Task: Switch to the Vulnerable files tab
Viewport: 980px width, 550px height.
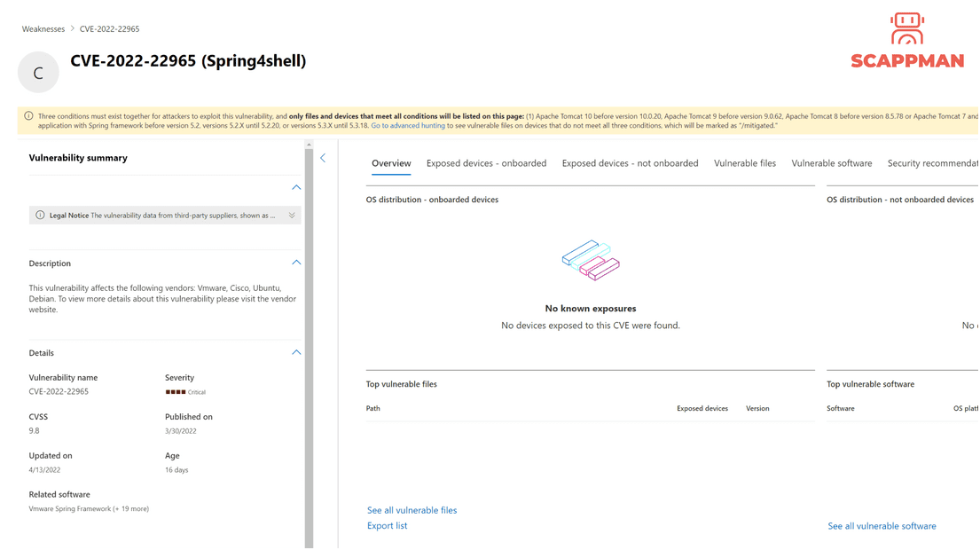Action: (745, 163)
